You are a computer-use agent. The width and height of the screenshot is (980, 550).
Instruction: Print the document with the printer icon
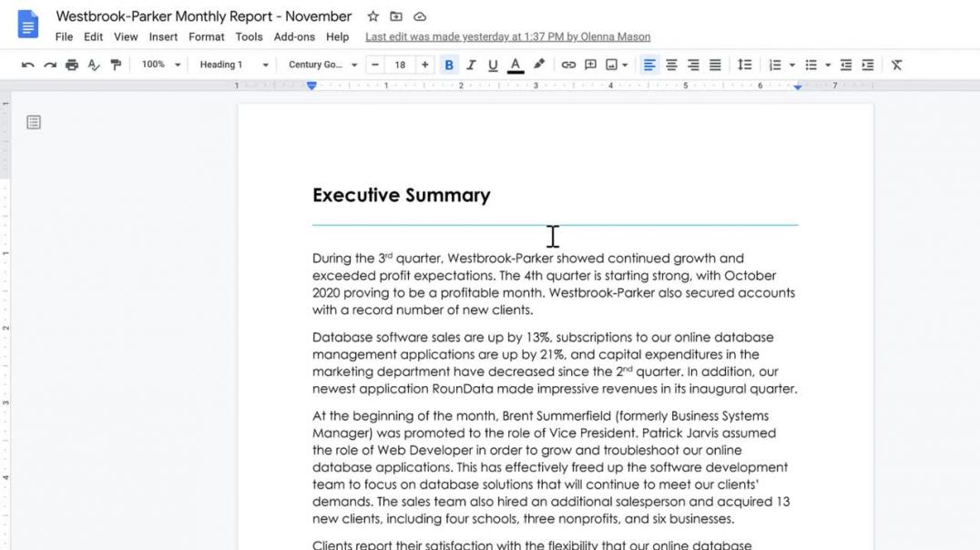click(72, 65)
